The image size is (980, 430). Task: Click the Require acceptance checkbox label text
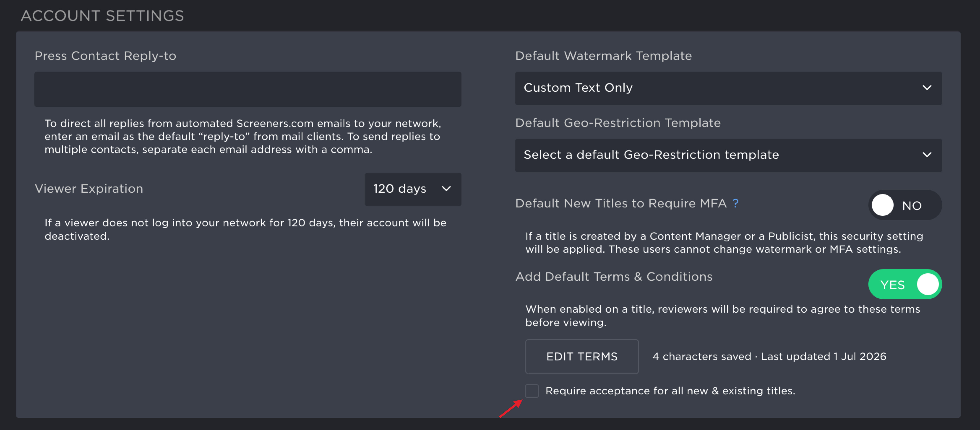pos(670,391)
